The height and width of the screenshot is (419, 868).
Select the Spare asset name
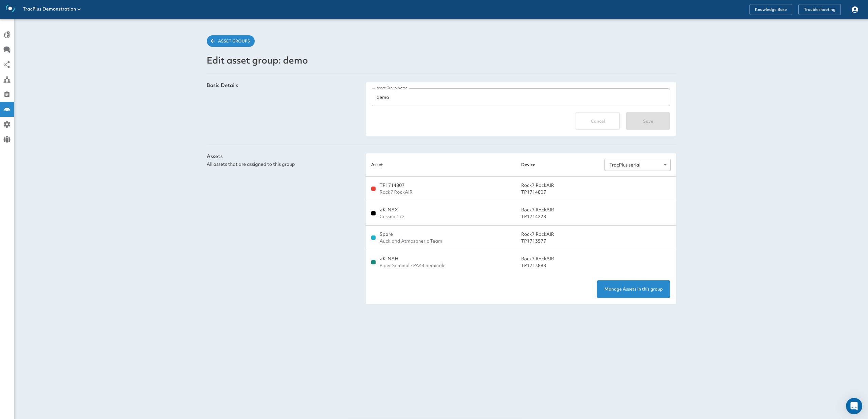click(386, 234)
